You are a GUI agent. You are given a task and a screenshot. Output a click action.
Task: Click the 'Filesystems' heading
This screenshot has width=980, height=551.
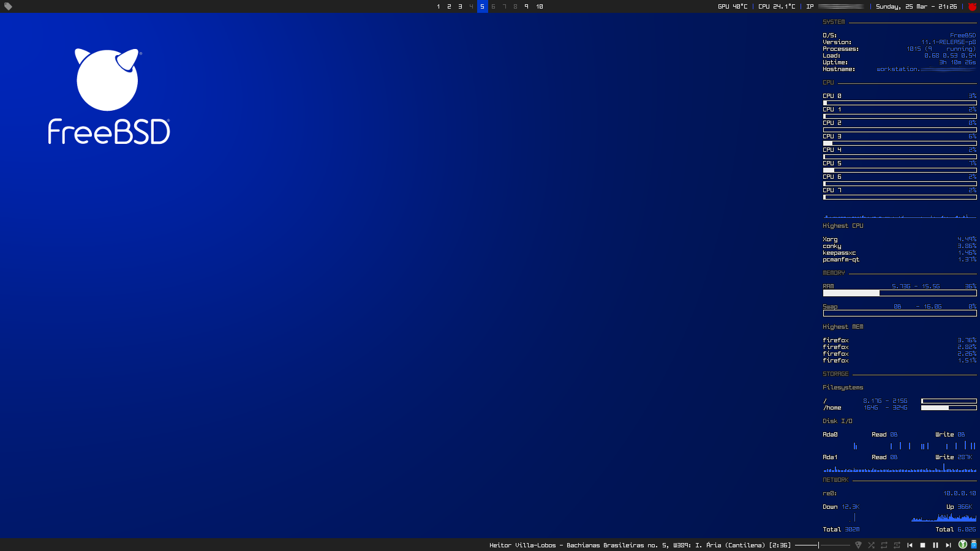(x=843, y=388)
